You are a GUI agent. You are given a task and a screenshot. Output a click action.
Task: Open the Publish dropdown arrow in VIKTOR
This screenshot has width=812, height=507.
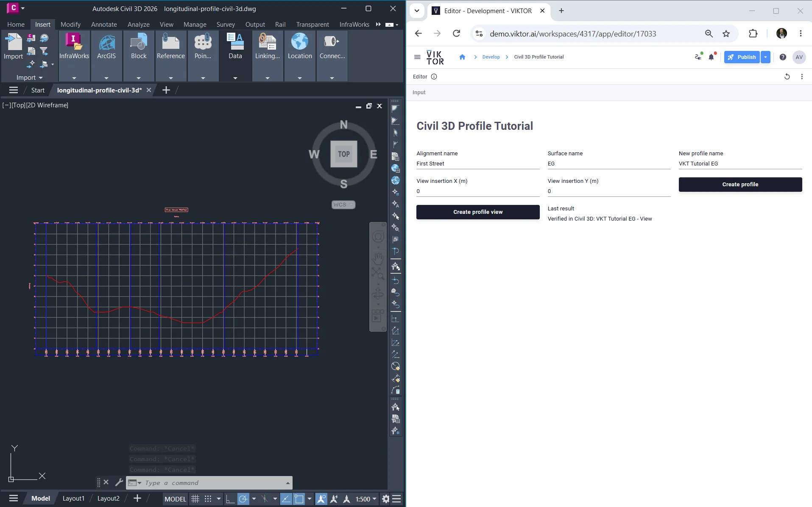click(x=765, y=57)
